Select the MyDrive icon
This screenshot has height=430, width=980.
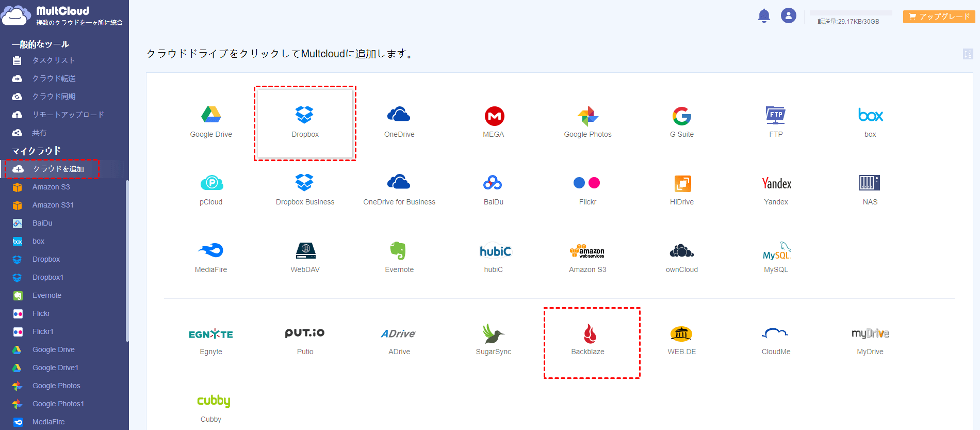point(870,333)
